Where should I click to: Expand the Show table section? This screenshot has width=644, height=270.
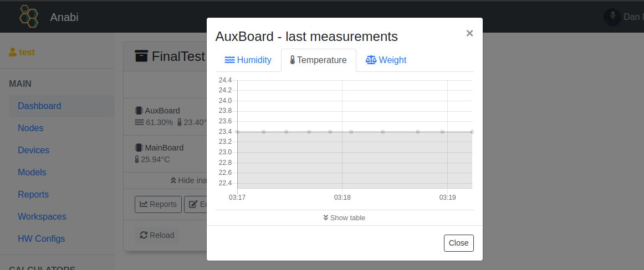coord(344,217)
